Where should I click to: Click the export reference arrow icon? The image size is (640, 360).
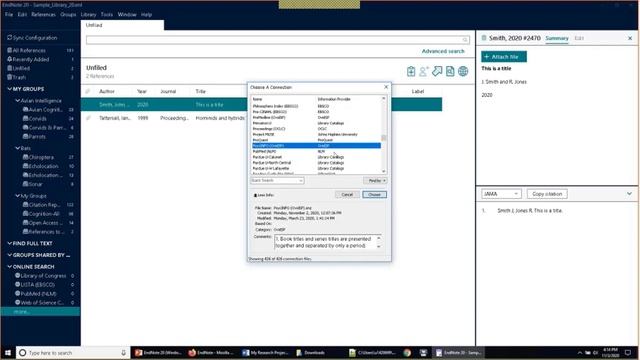[437, 71]
